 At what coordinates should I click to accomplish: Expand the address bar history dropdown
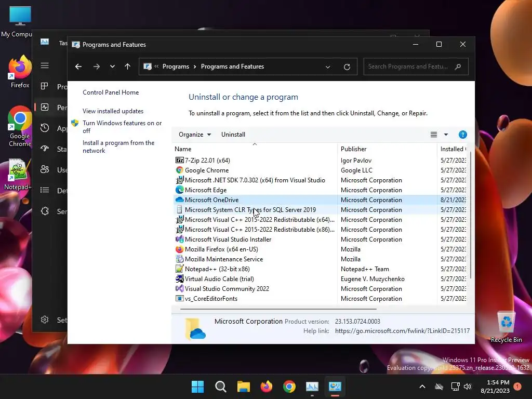(328, 67)
